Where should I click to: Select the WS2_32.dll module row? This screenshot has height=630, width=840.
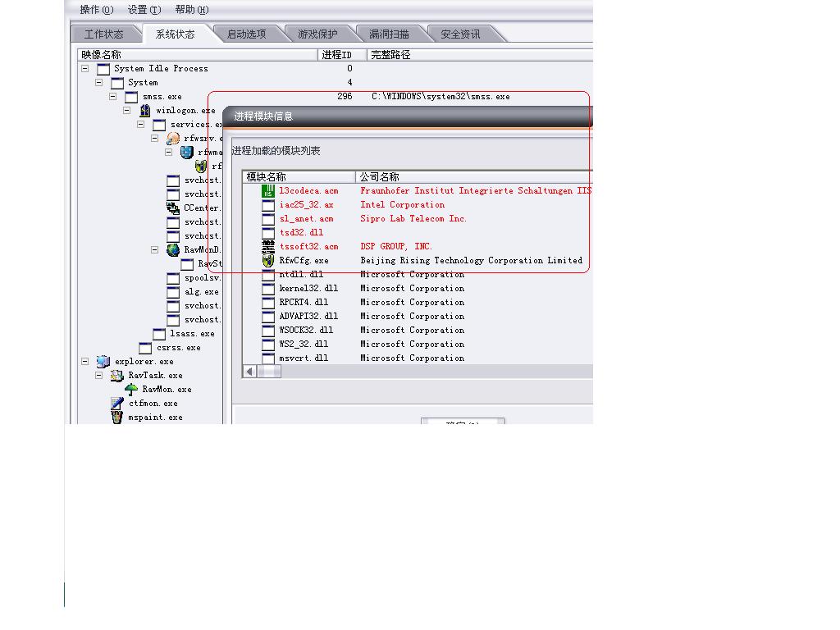tap(418, 344)
